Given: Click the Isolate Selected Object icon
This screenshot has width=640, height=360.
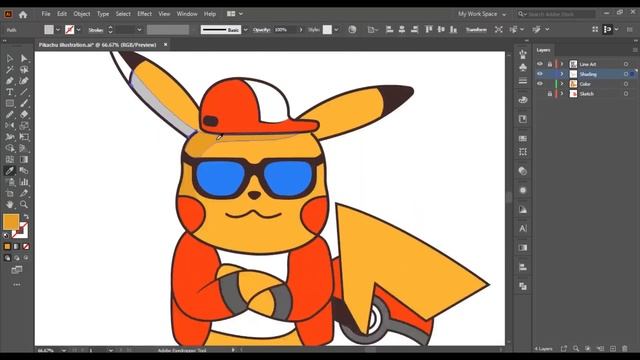Looking at the screenshot, I should 498,29.
